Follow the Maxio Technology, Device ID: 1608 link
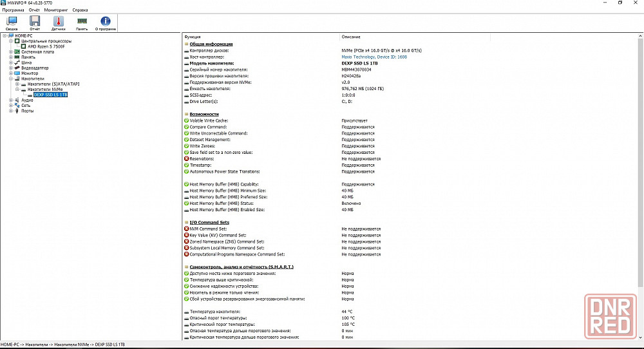Viewport: 644px width, 349px height. (x=374, y=57)
